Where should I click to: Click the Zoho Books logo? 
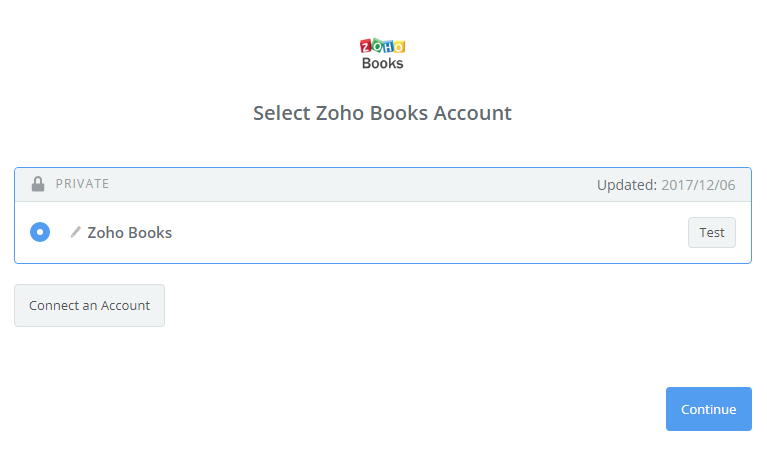point(383,54)
